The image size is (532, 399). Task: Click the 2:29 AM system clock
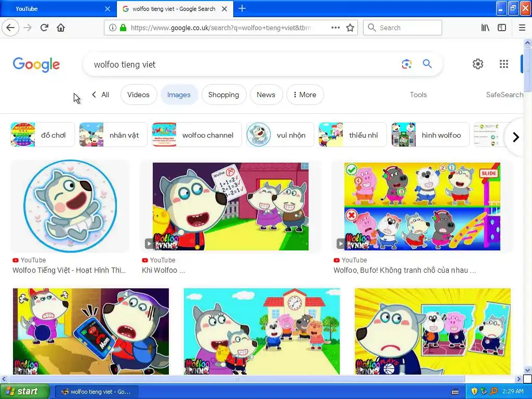[x=513, y=391]
